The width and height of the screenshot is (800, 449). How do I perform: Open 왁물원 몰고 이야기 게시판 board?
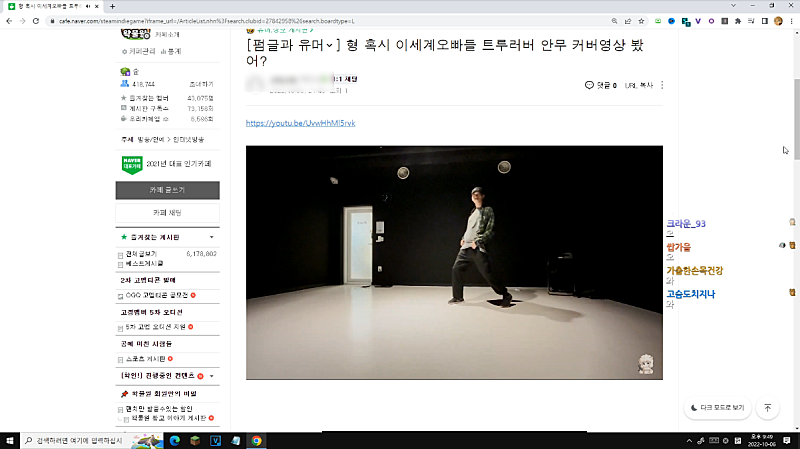pos(169,418)
